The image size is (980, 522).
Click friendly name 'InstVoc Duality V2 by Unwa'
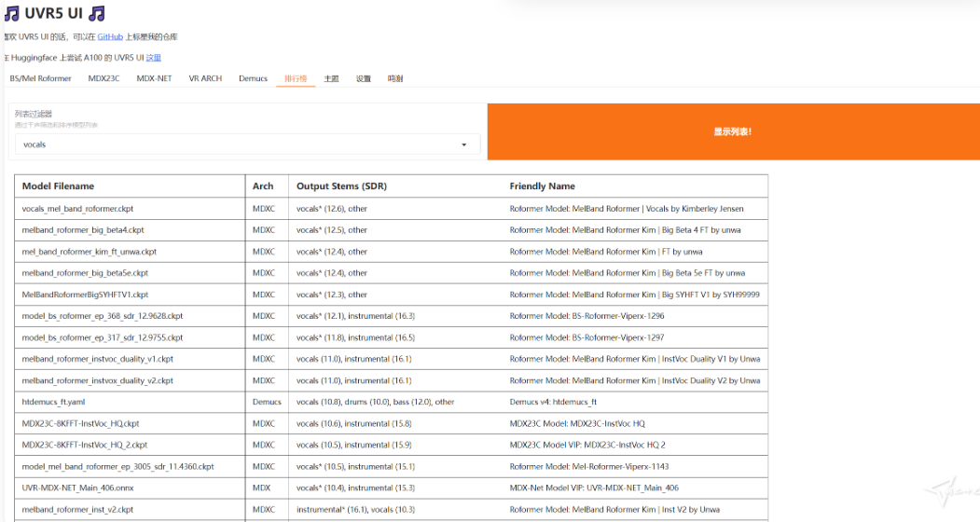point(635,380)
